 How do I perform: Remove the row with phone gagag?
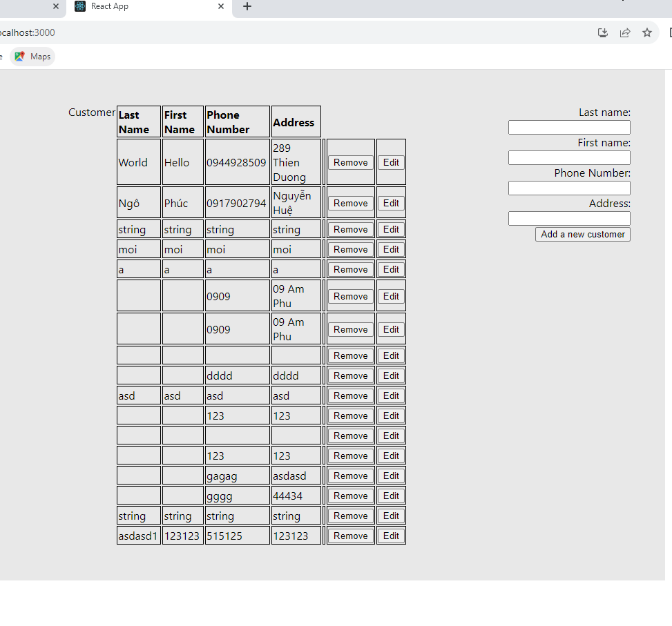[350, 476]
